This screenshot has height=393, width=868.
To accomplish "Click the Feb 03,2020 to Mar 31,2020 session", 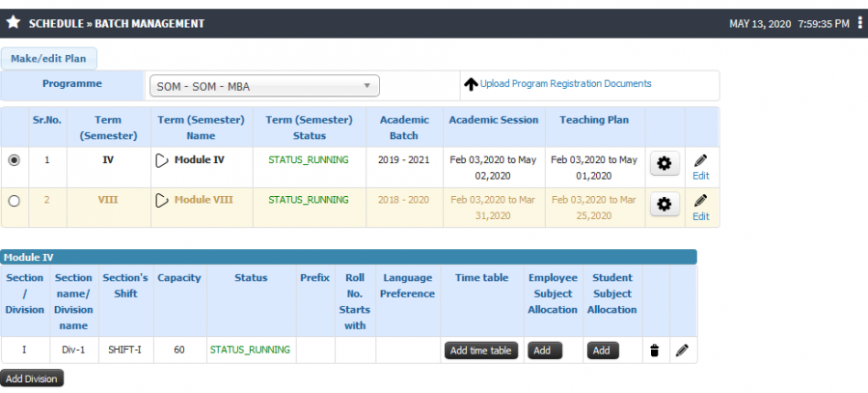I will point(493,208).
